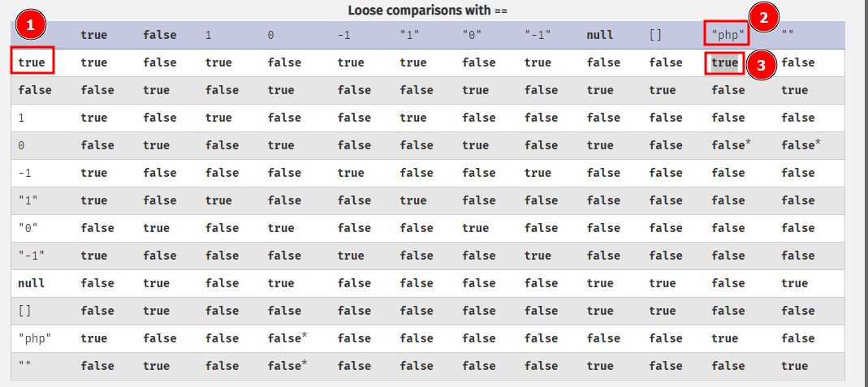The width and height of the screenshot is (868, 387).
Task: Click the highlighted true cell under "php" column
Action: pyautogui.click(x=724, y=62)
